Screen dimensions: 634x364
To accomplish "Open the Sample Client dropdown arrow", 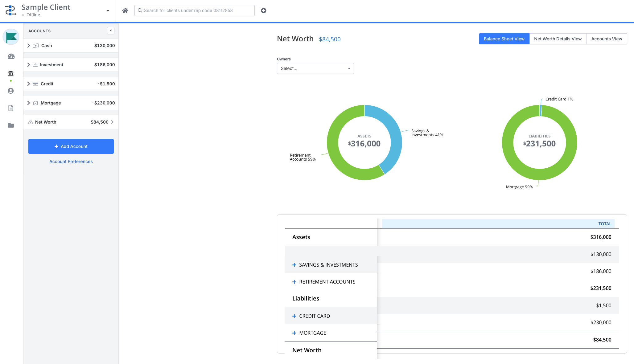I will tap(108, 10).
